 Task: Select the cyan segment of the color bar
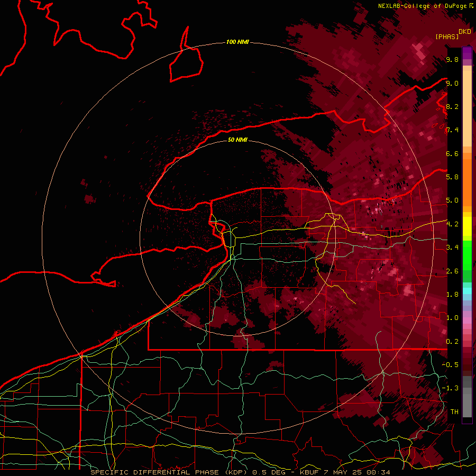pyautogui.click(x=467, y=291)
